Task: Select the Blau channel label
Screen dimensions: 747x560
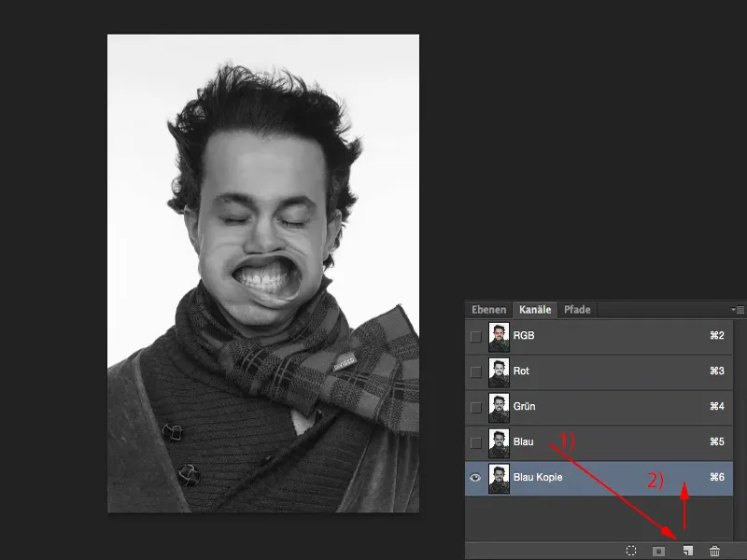Action: pos(523,441)
